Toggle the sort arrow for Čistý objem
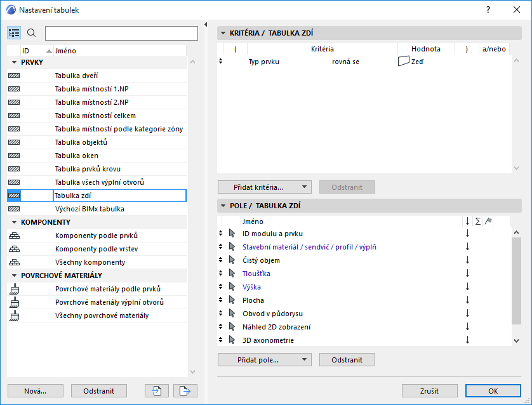 point(467,260)
